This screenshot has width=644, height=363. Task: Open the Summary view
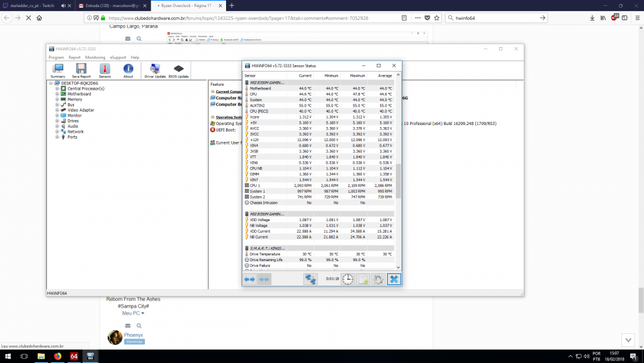[58, 70]
